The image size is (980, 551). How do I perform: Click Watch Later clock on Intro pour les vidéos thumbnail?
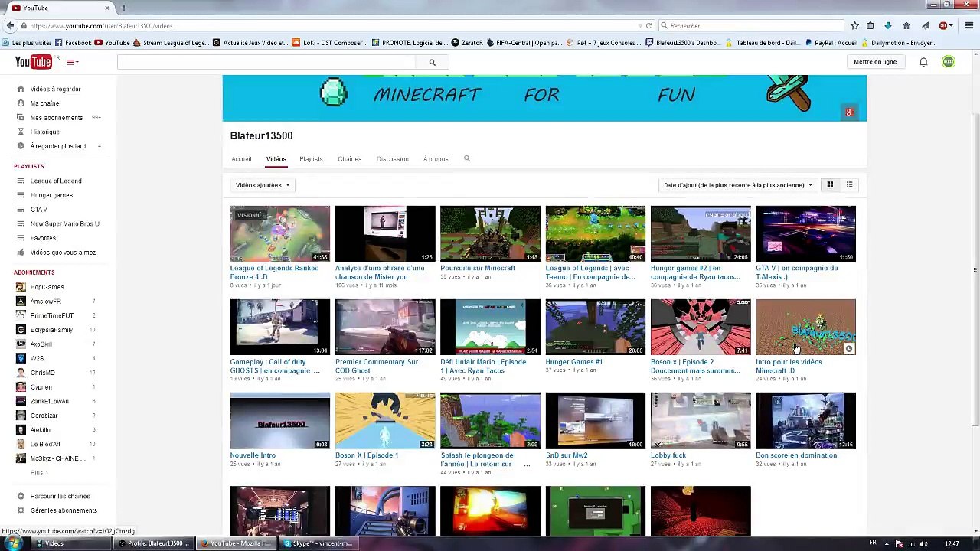tap(848, 349)
